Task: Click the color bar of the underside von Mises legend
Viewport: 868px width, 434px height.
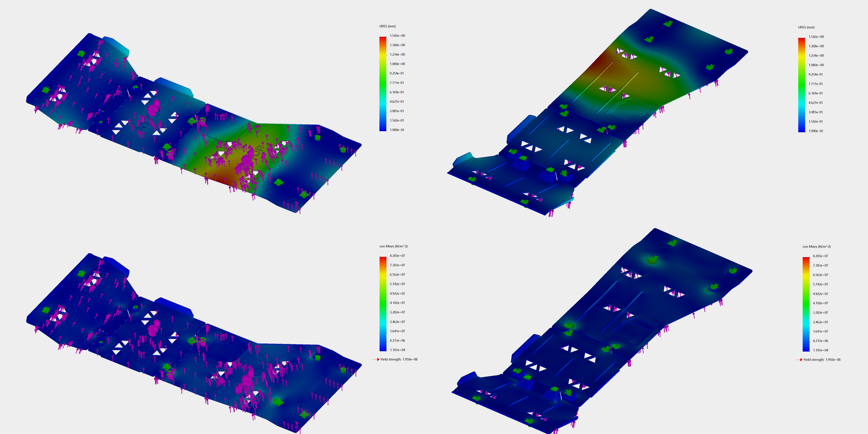Action: [x=806, y=304]
